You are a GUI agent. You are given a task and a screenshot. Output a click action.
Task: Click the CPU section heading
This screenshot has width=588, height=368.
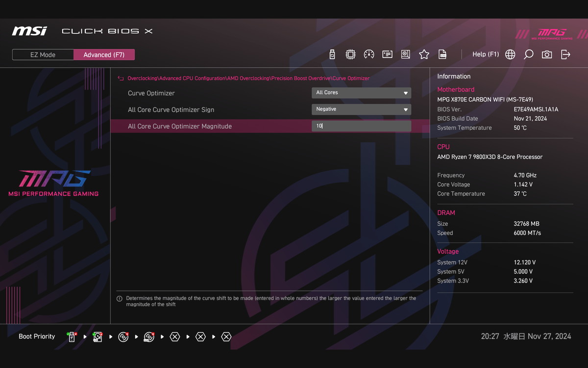point(443,147)
